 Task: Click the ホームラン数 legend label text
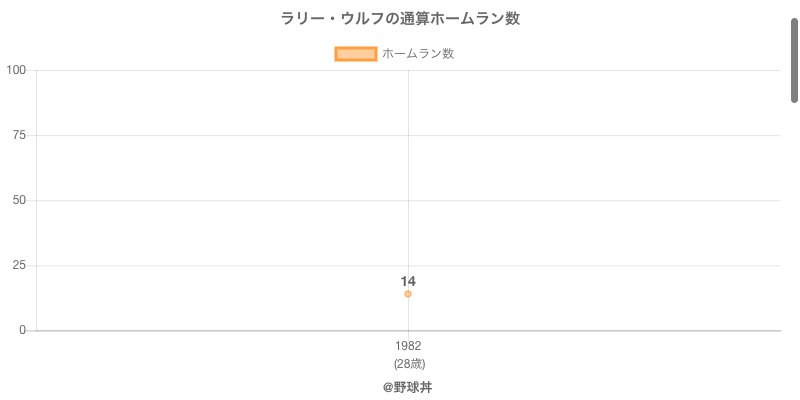418,54
